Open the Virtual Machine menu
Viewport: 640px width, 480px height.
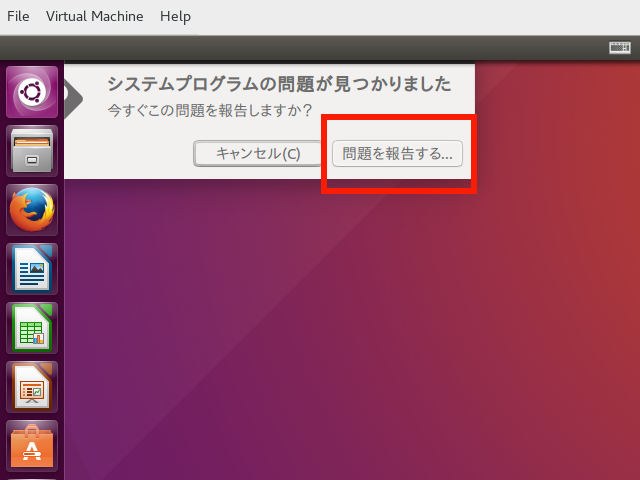tap(94, 17)
